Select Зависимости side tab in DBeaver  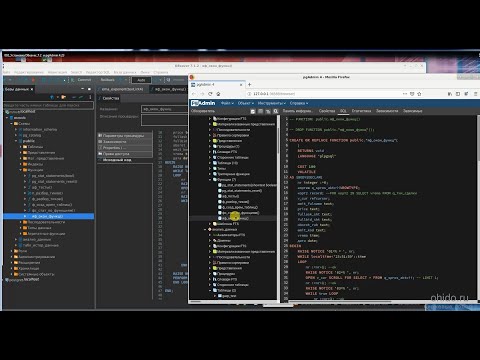[125, 142]
